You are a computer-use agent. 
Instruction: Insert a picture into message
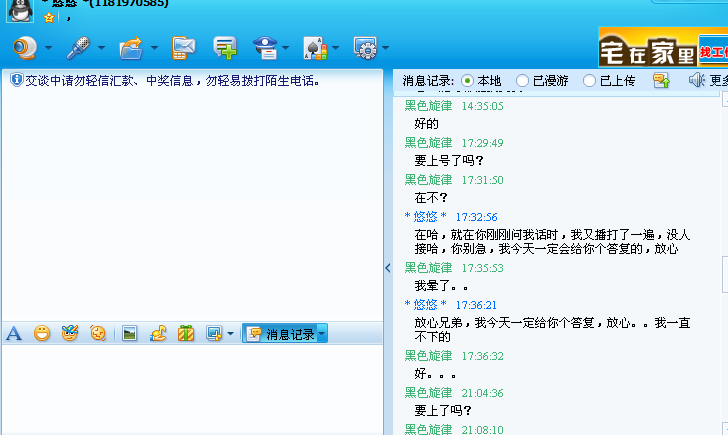(x=130, y=333)
